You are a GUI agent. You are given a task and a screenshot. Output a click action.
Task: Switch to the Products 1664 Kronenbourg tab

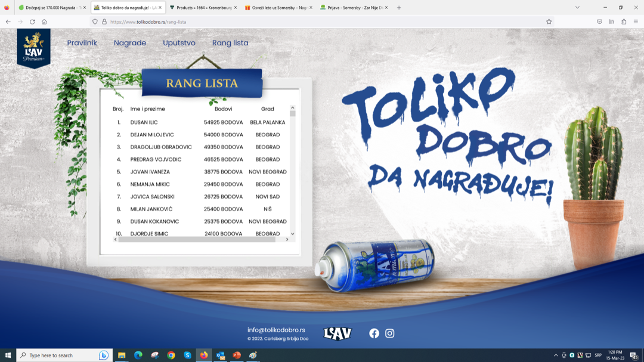click(x=203, y=8)
